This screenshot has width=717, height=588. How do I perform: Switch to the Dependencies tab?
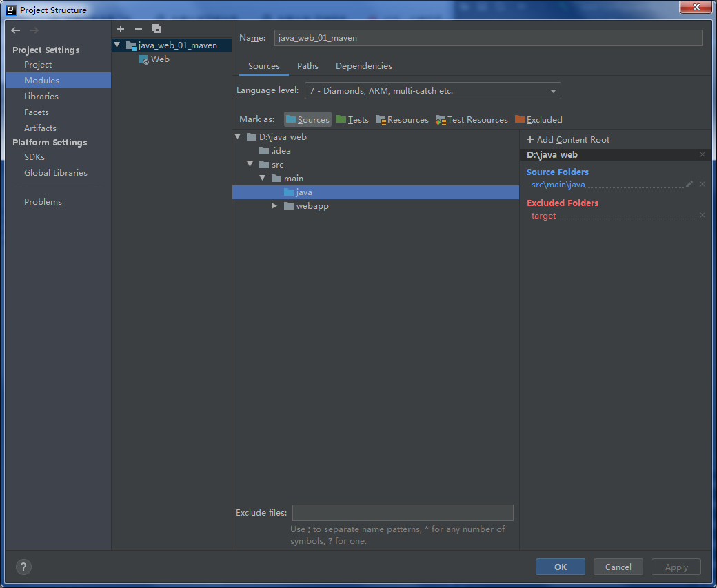point(363,66)
